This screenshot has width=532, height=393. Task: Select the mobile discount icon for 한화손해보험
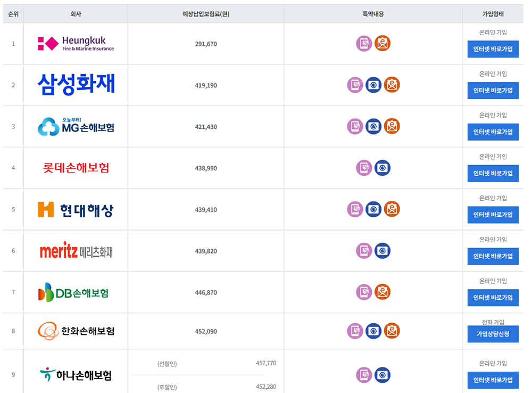355,331
